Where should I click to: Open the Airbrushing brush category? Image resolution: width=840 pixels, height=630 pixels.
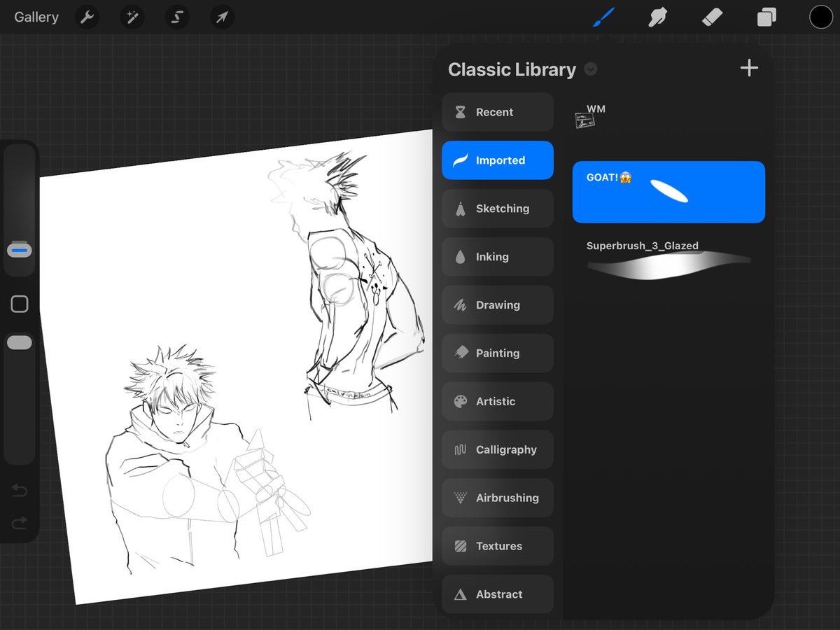pos(498,498)
